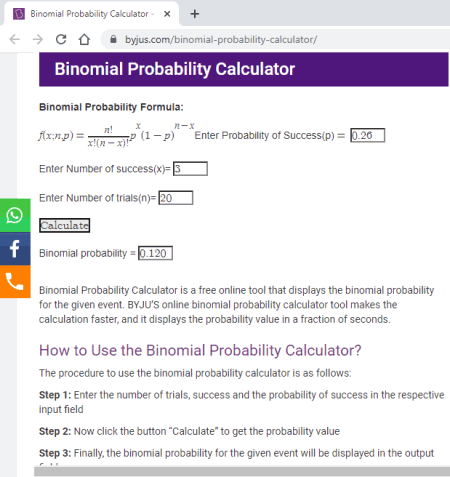This screenshot has height=477, width=450.
Task: Select the Binomial Probability Calculator tab
Action: coord(91,14)
